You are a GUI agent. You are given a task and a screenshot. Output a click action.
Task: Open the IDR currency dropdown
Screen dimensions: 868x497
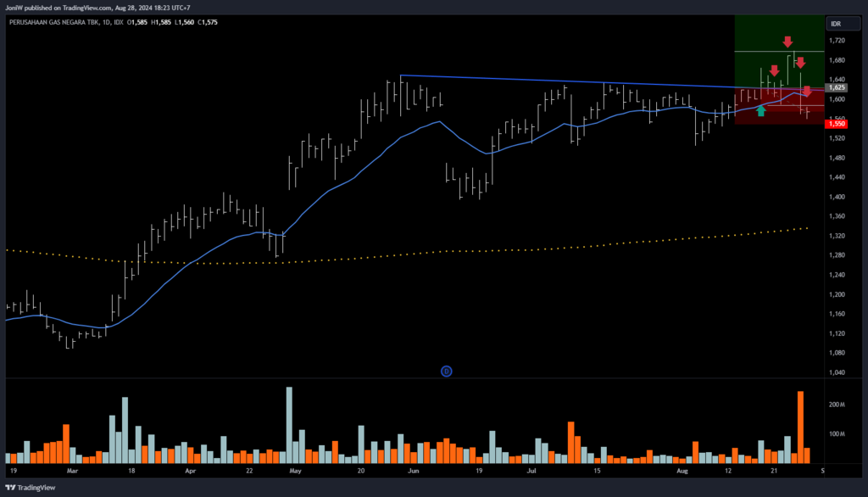(x=835, y=23)
